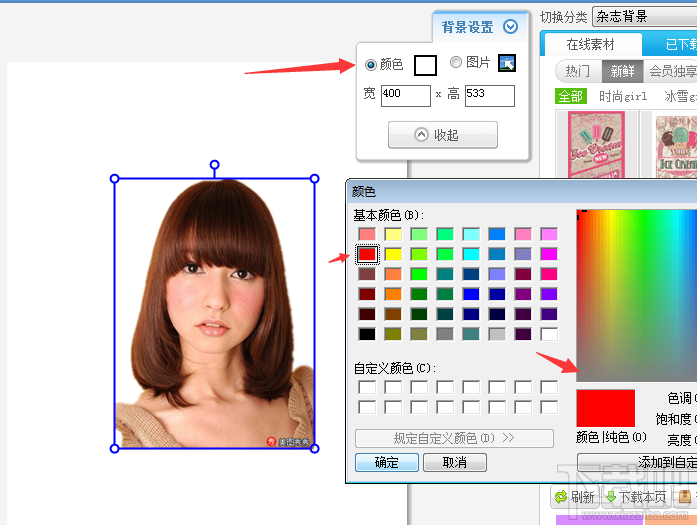The height and width of the screenshot is (525, 697).
Task: Select the gray basic color swatch
Action: [445, 334]
